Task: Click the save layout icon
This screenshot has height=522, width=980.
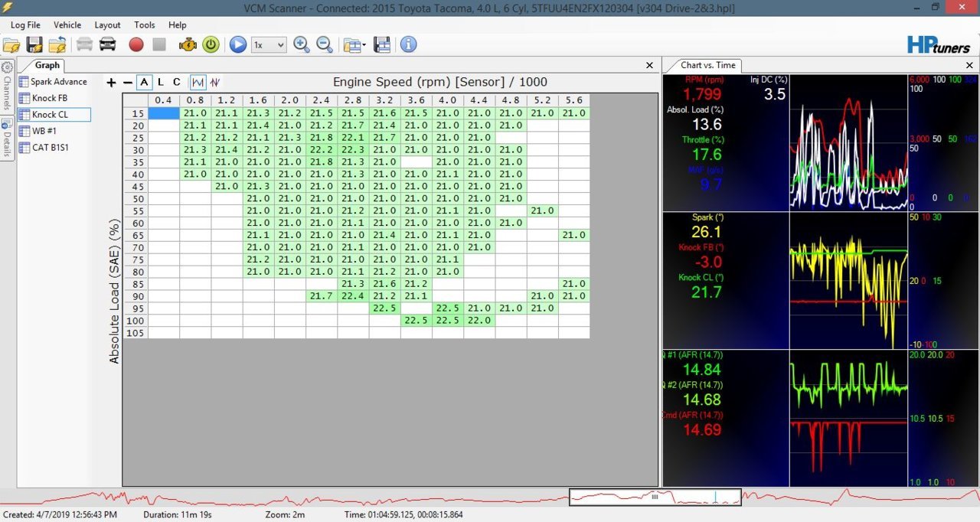Action: [382, 44]
